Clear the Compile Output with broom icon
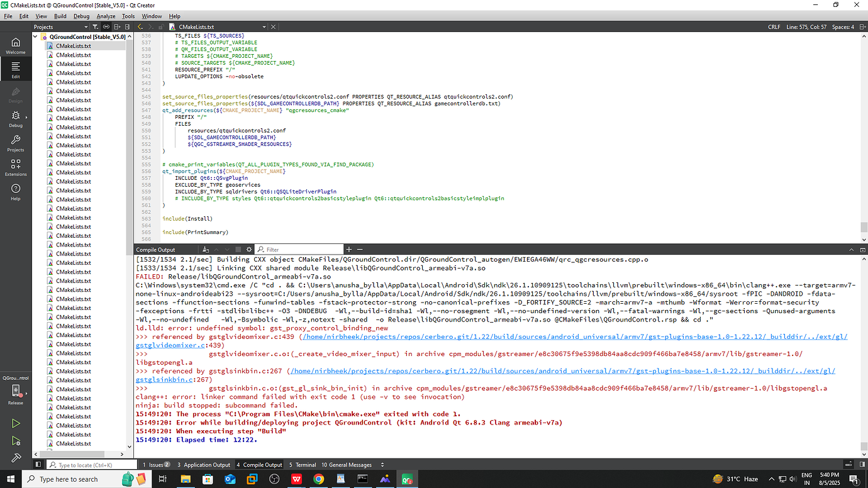Image resolution: width=868 pixels, height=488 pixels. coord(205,248)
